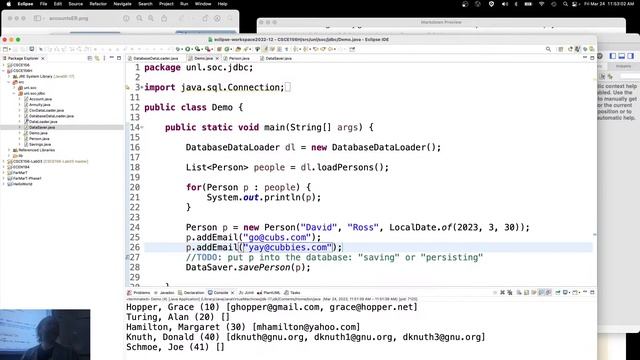Open the Problems view tab
The image size is (640, 360).
point(139,293)
